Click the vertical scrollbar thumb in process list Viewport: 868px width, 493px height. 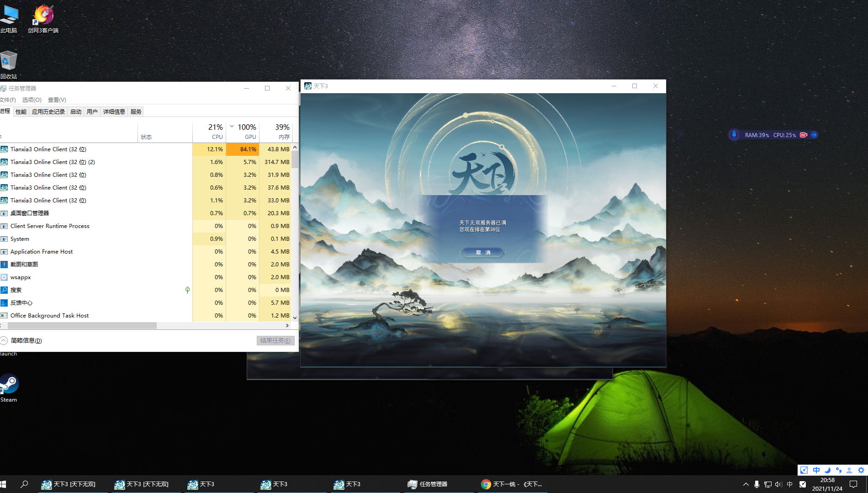pyautogui.click(x=295, y=159)
